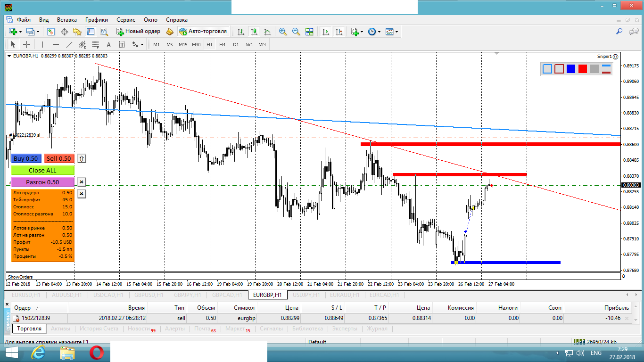This screenshot has height=362, width=644.
Task: Toggle the Terminal window button
Action: [x=91, y=32]
